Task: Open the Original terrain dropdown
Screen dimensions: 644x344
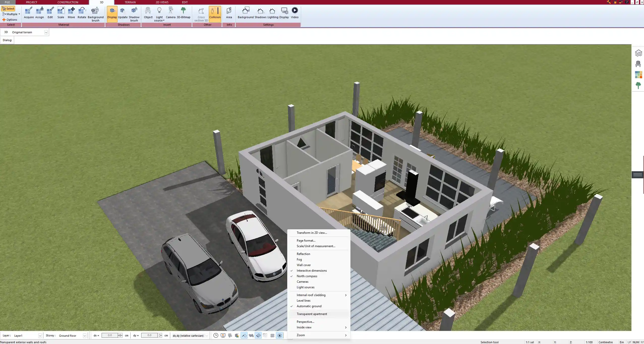Action: click(x=46, y=32)
